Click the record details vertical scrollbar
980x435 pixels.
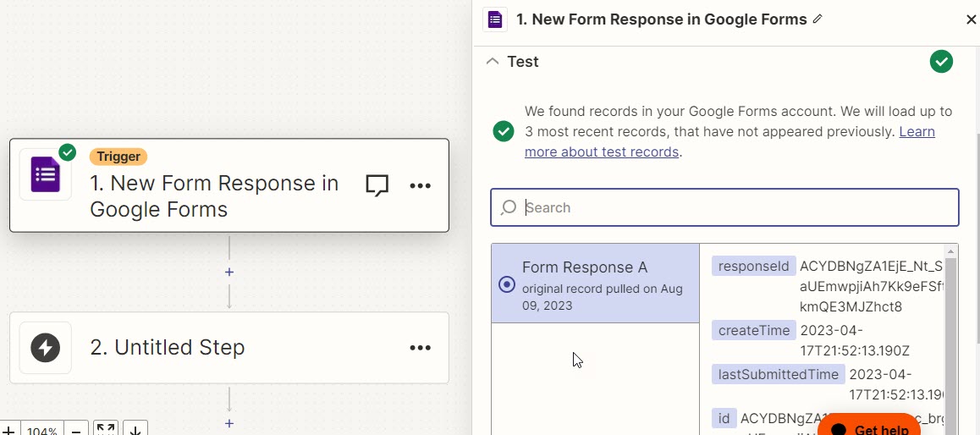click(x=950, y=345)
